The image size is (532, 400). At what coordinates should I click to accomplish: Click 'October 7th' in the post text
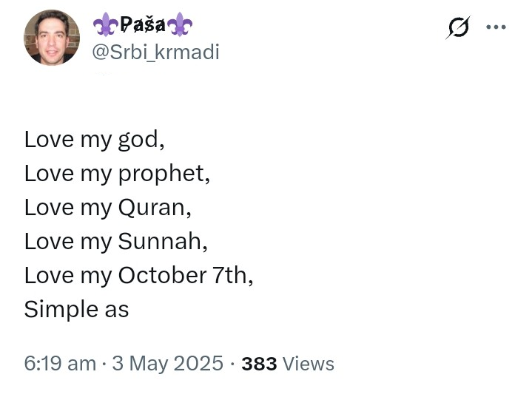click(x=183, y=275)
